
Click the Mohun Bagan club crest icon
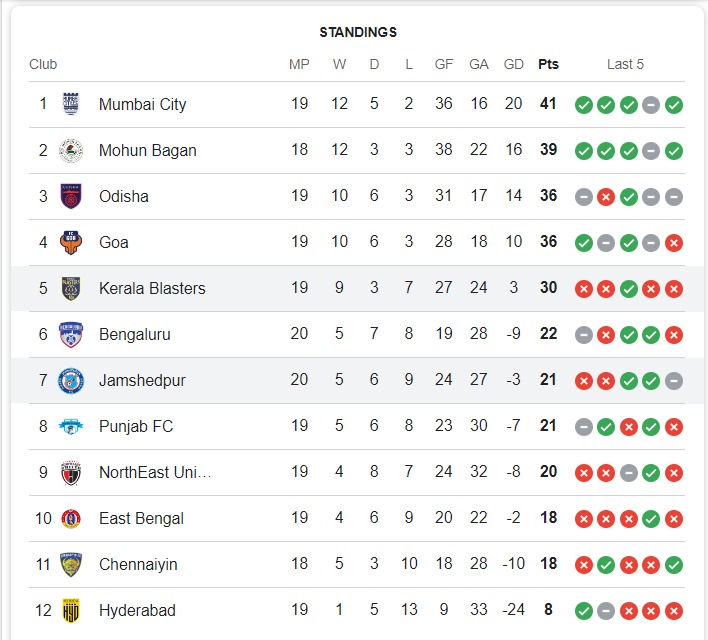pos(71,150)
